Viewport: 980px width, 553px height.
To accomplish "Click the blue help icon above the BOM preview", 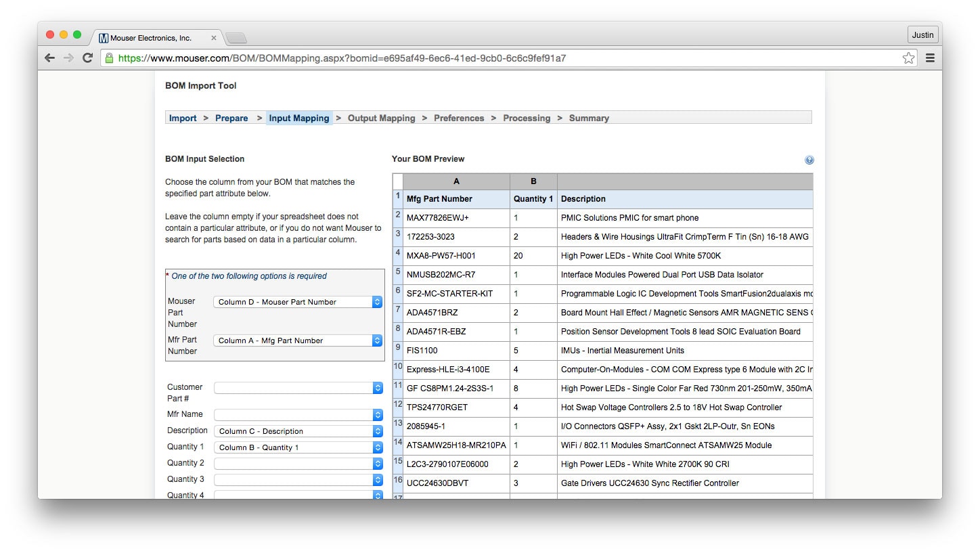I will coord(809,160).
